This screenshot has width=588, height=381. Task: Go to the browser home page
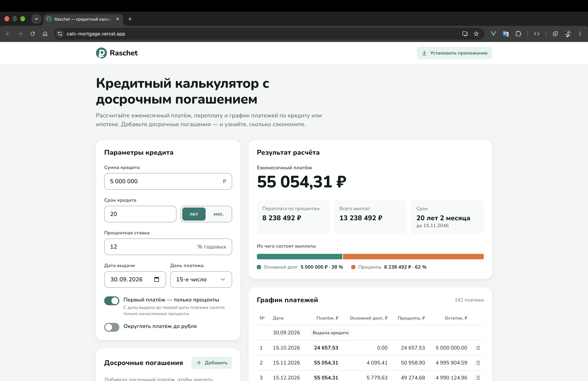coord(45,34)
